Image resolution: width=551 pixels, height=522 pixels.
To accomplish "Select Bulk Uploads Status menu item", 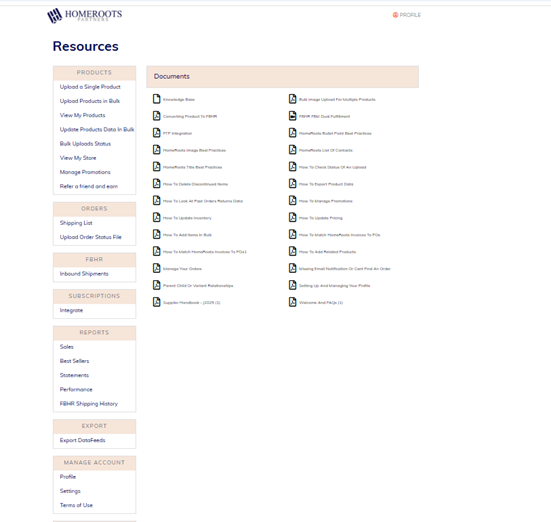I will click(x=85, y=144).
